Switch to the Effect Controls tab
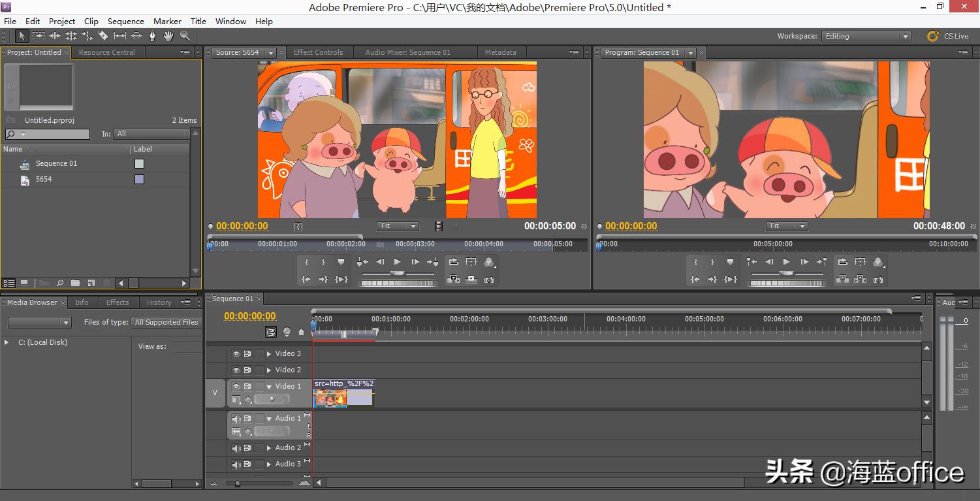980x501 pixels. [x=318, y=52]
